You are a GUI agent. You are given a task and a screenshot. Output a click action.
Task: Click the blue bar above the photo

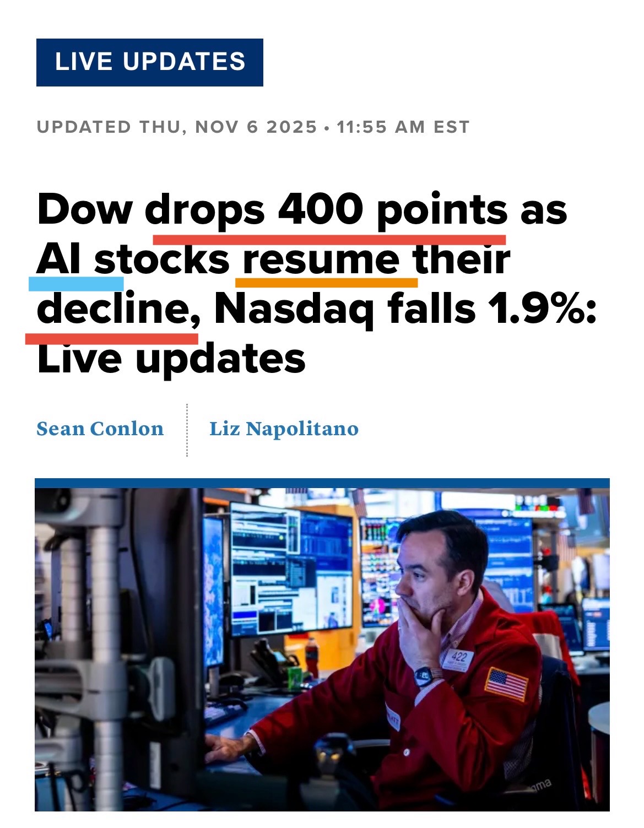pyautogui.click(x=322, y=483)
